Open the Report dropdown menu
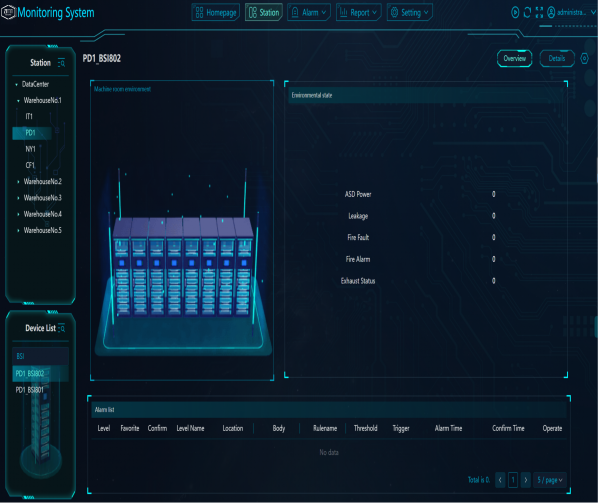 pyautogui.click(x=358, y=13)
